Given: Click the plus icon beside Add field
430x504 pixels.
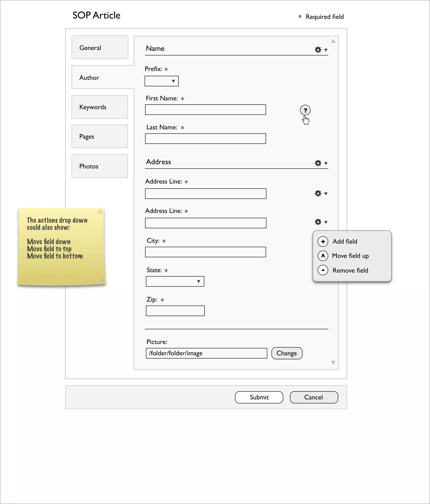Looking at the screenshot, I should [x=323, y=241].
